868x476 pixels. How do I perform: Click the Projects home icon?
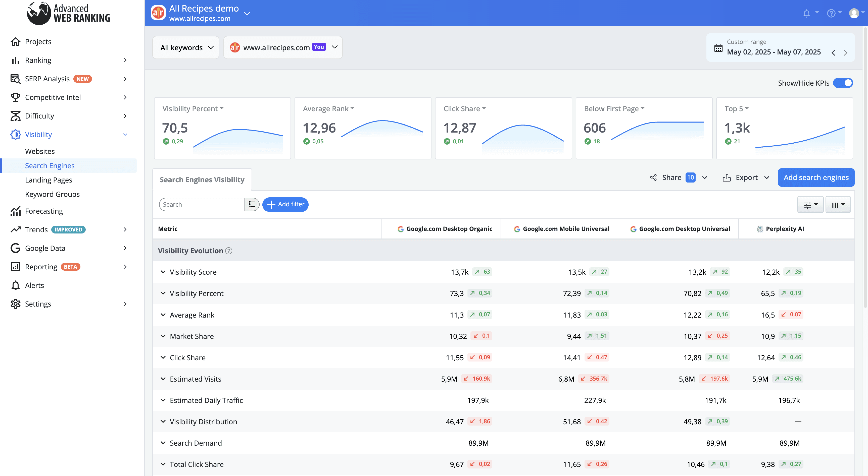coord(15,41)
